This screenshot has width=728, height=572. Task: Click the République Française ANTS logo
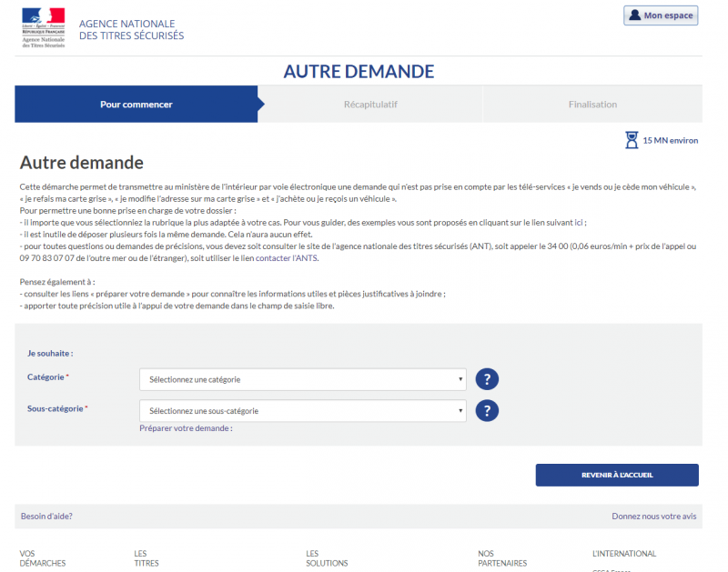point(44,28)
